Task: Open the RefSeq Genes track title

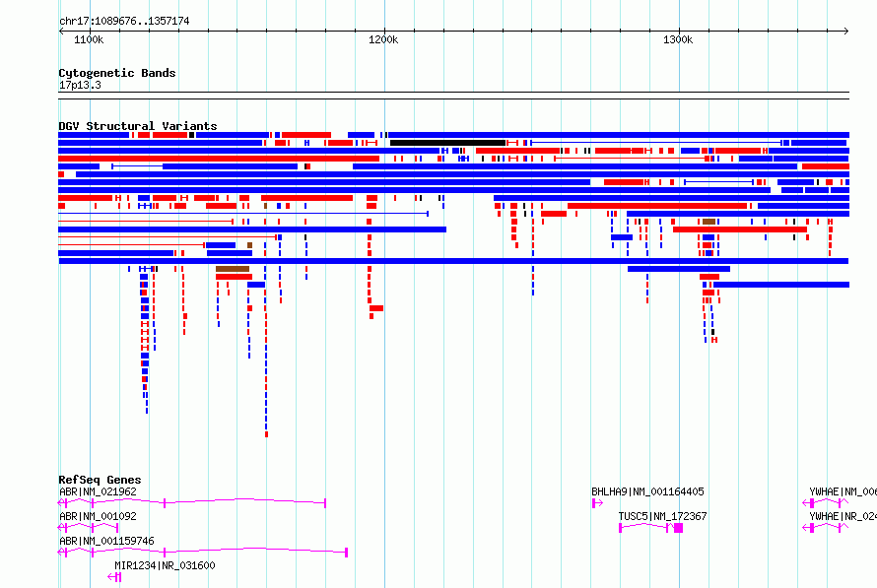Action: pos(100,480)
